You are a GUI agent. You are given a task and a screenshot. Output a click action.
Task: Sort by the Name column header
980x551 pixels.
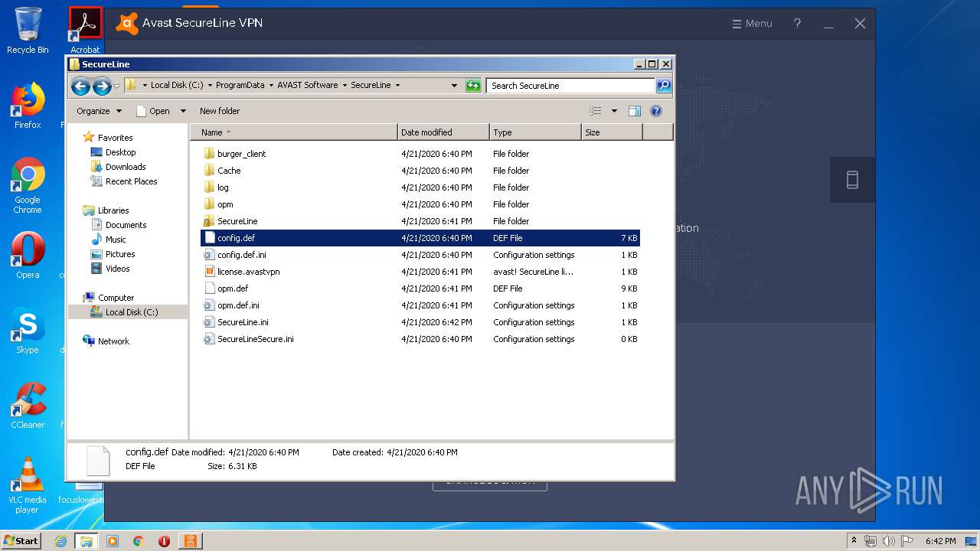tap(293, 132)
